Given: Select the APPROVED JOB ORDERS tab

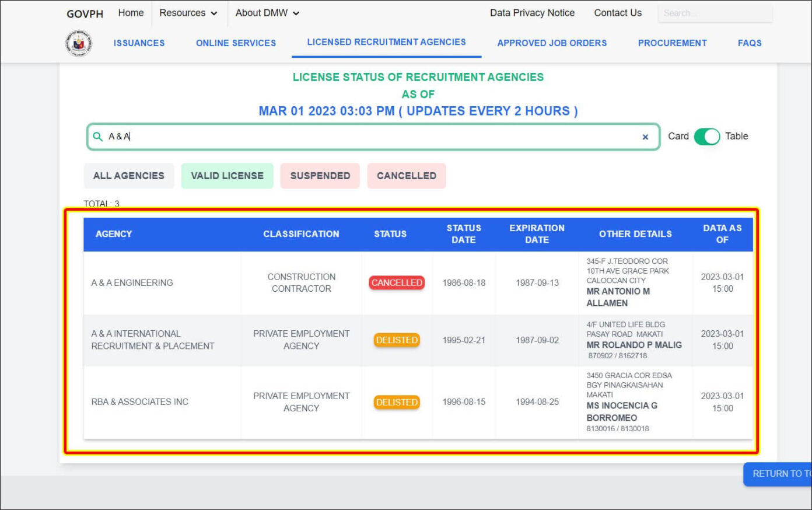Looking at the screenshot, I should [552, 43].
